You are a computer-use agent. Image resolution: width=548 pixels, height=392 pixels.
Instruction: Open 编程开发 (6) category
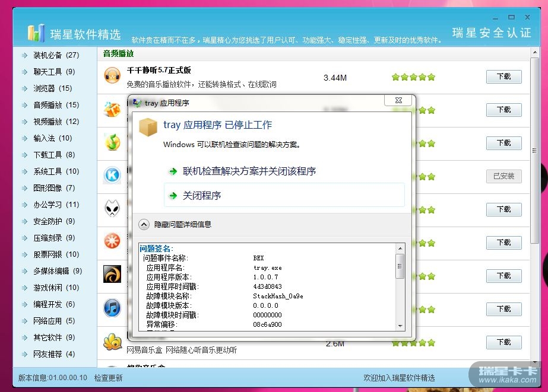54,304
